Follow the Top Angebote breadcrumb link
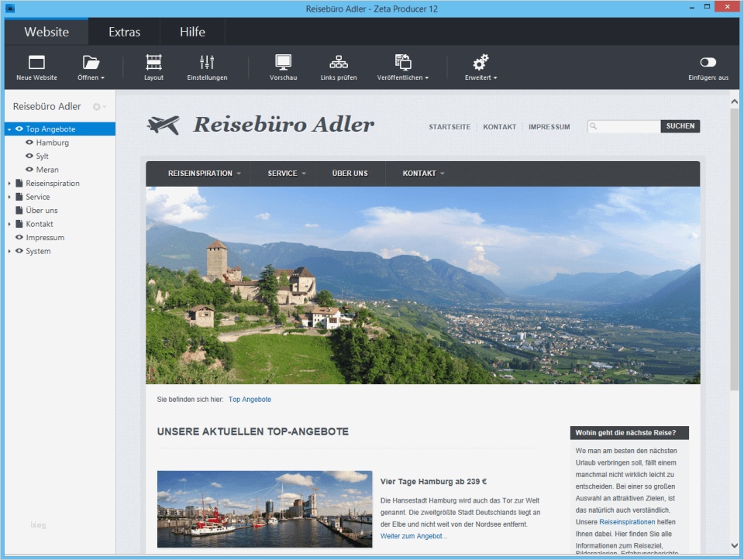This screenshot has width=744, height=560. [x=250, y=399]
